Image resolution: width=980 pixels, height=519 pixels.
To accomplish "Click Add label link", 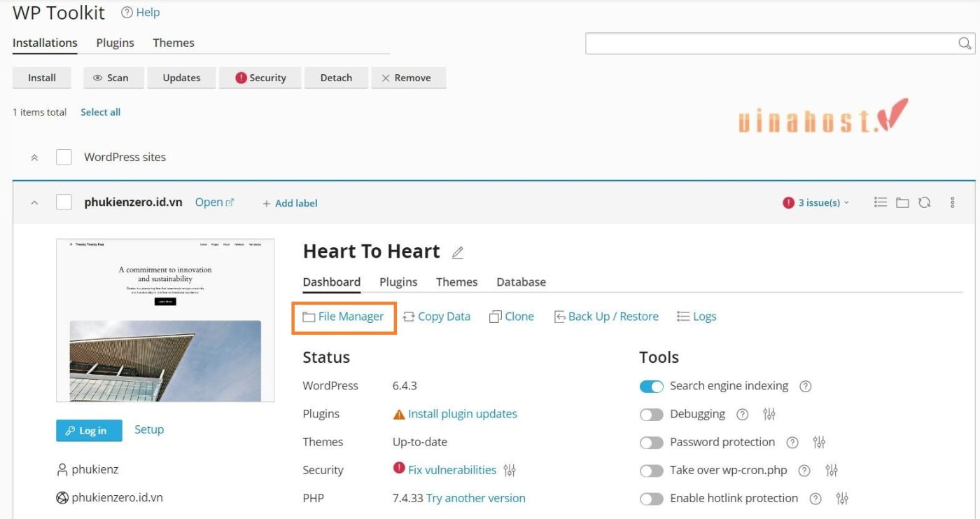I will 290,203.
